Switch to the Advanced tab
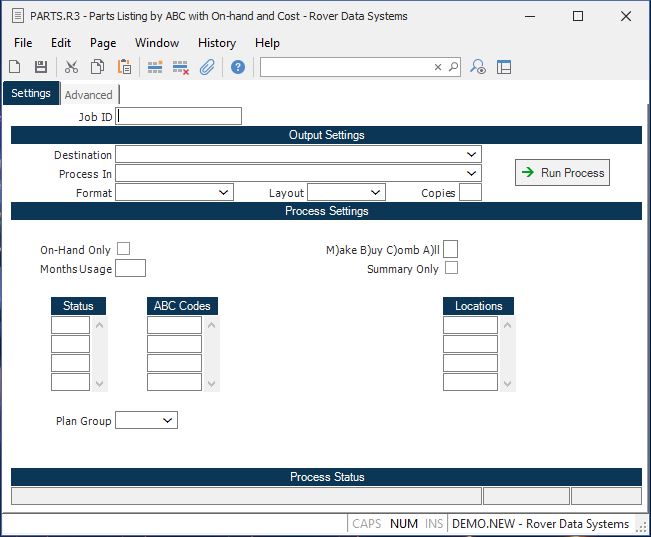 pyautogui.click(x=89, y=95)
